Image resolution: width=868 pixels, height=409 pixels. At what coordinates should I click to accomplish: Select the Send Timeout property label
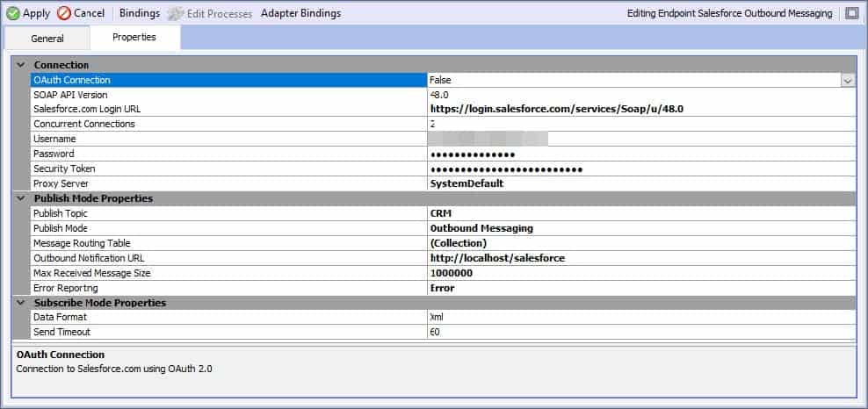pos(61,332)
